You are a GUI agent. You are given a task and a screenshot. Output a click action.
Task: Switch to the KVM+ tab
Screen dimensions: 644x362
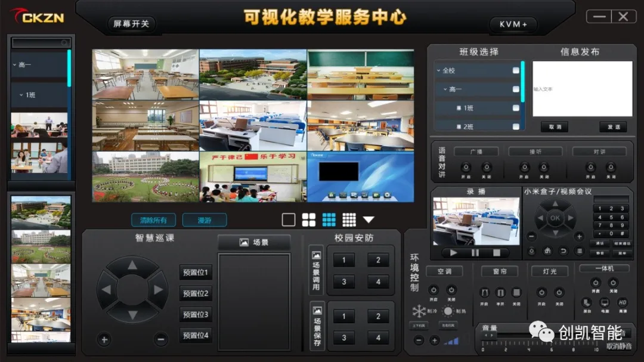(x=513, y=24)
